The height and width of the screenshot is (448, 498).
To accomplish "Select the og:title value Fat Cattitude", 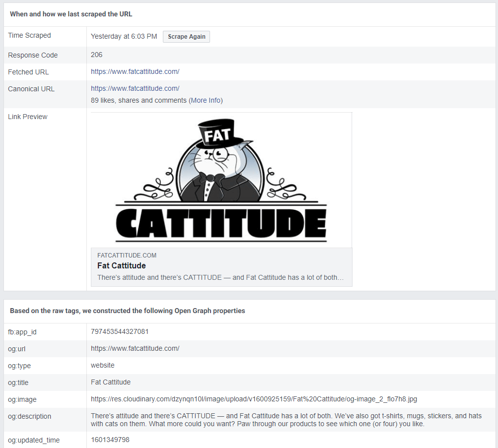I will 111,382.
